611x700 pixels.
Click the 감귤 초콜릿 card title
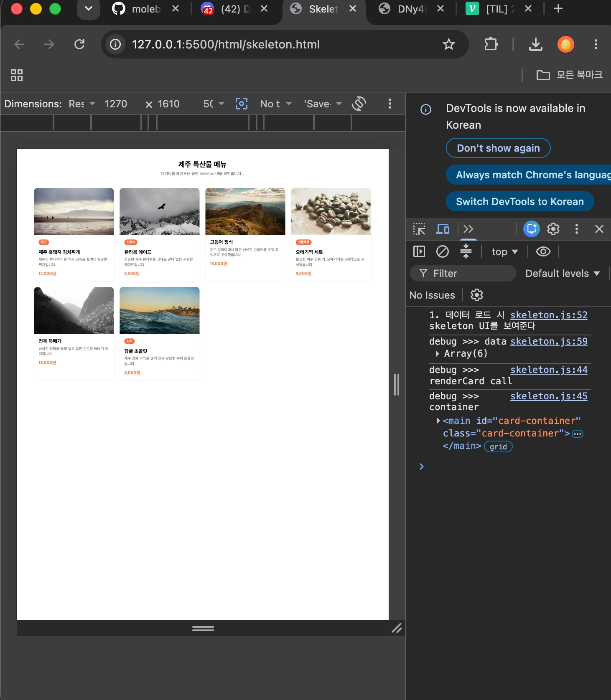(136, 351)
